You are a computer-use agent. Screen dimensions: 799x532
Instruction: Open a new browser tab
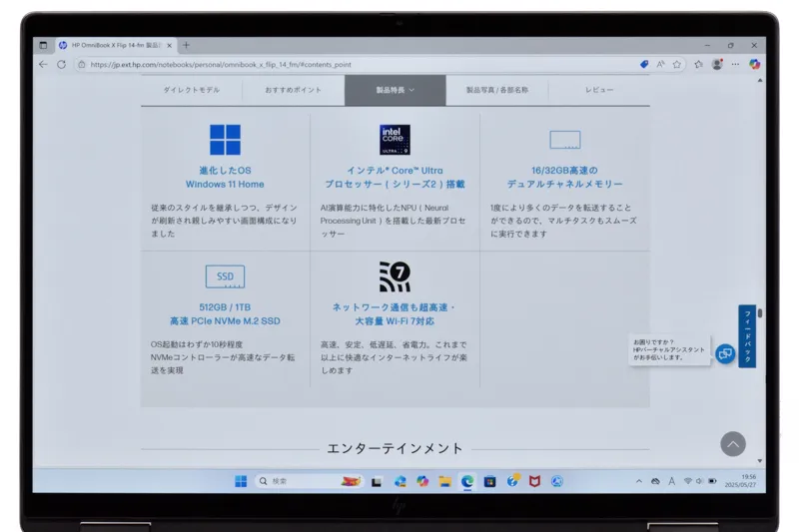[x=186, y=45]
